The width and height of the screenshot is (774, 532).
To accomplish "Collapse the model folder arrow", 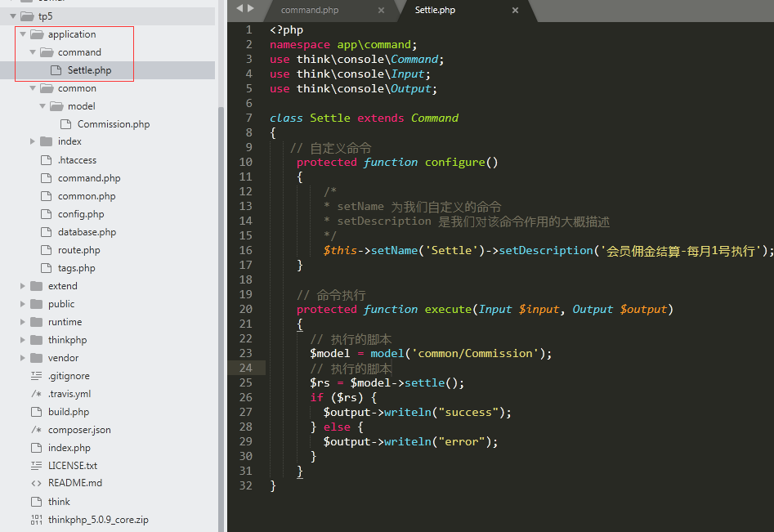I will (x=43, y=106).
